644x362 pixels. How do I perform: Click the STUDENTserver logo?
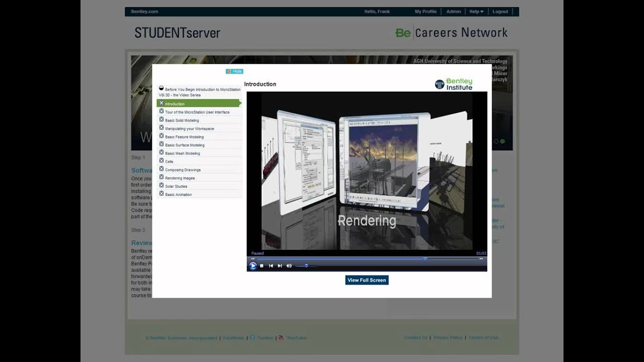pos(177,33)
